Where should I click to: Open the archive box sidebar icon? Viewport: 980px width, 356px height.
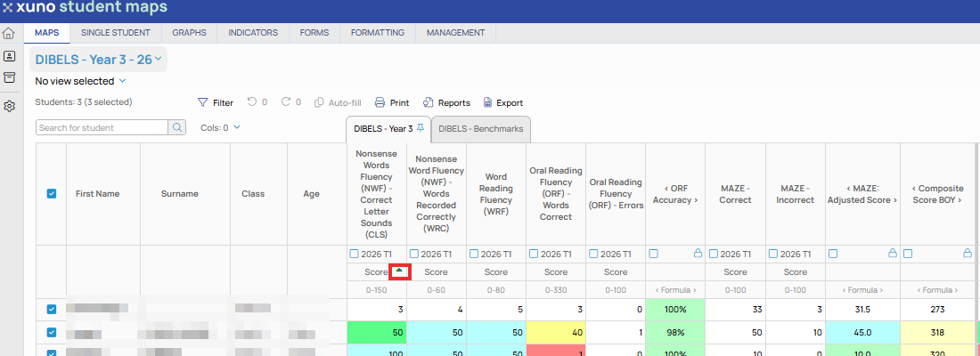click(9, 77)
